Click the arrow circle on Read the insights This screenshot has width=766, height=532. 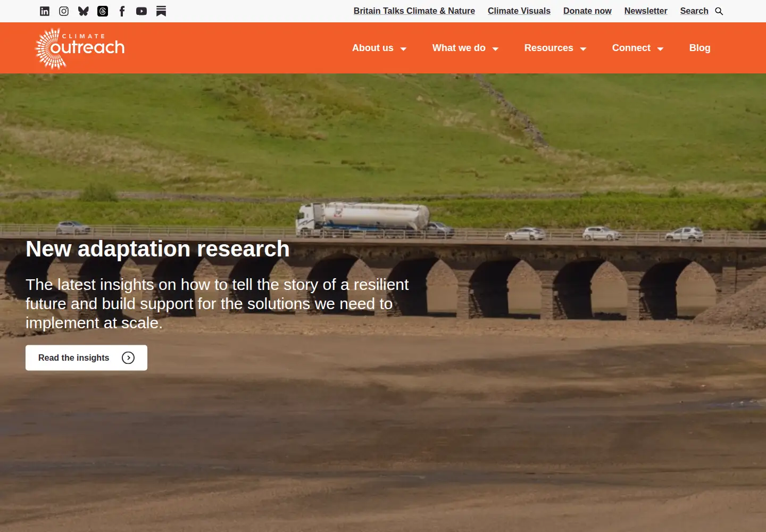(x=128, y=358)
